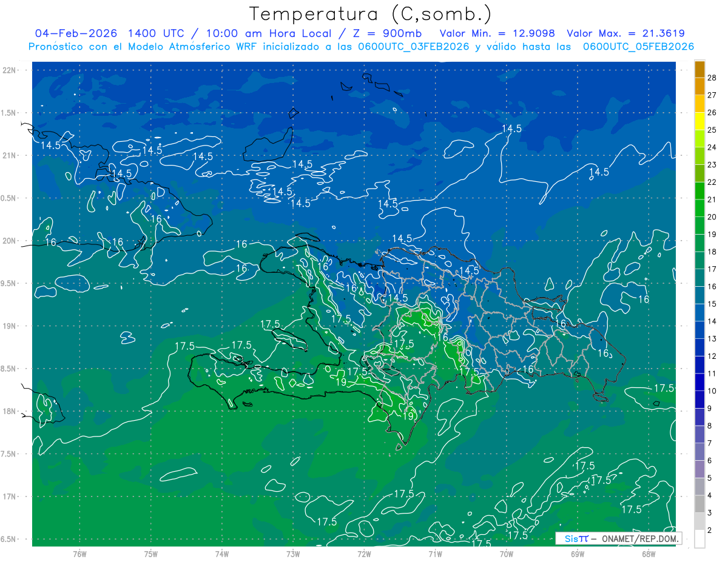Click the "1.5N" latitude axis label
The image size is (728, 562).
pos(10,113)
